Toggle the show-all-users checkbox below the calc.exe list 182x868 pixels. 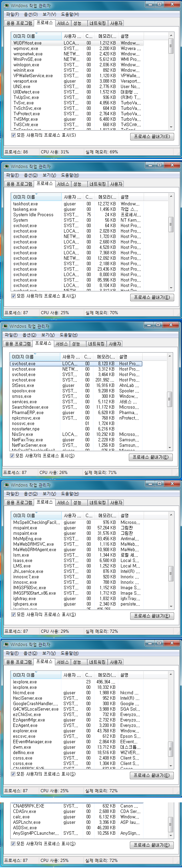click(13, 844)
